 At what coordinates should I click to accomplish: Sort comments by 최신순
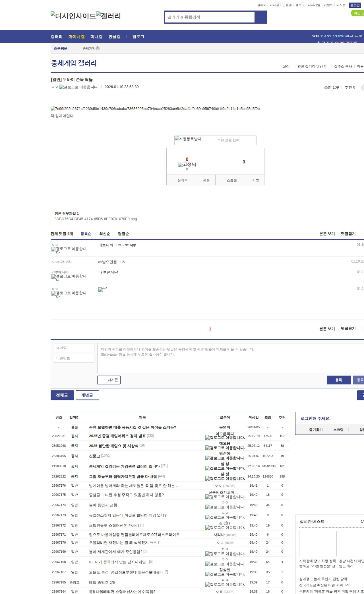point(105,234)
